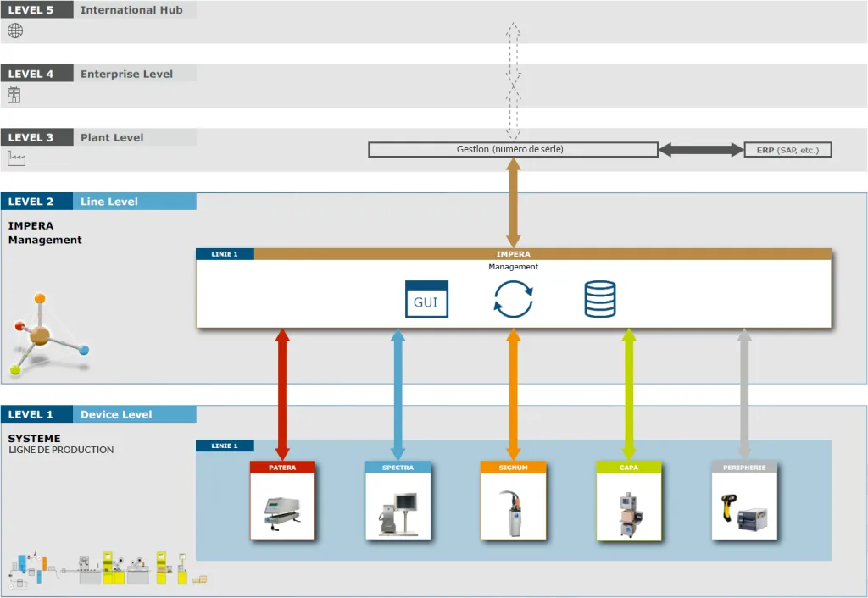Select the LINIE 1 label on IMPERA panel
Image resolution: width=868 pixels, height=598 pixels.
pos(225,254)
